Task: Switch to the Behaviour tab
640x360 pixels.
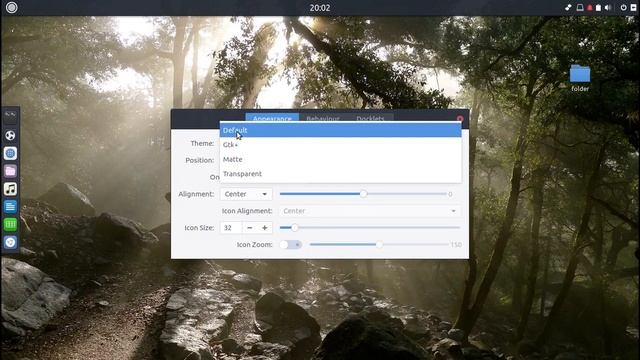Action: click(x=323, y=118)
